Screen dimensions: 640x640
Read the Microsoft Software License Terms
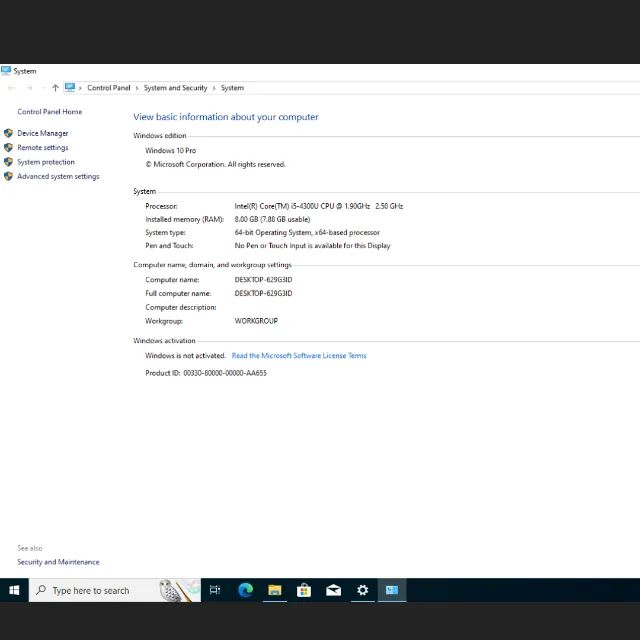[299, 356]
